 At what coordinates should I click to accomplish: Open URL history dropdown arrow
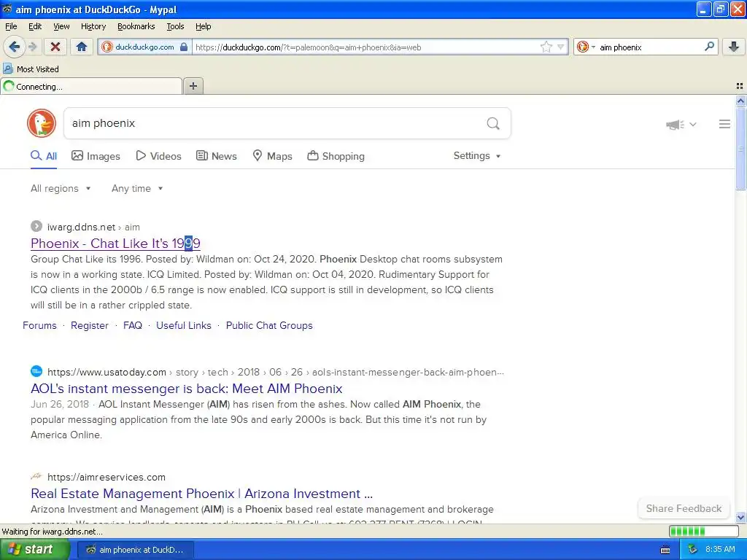click(x=561, y=47)
